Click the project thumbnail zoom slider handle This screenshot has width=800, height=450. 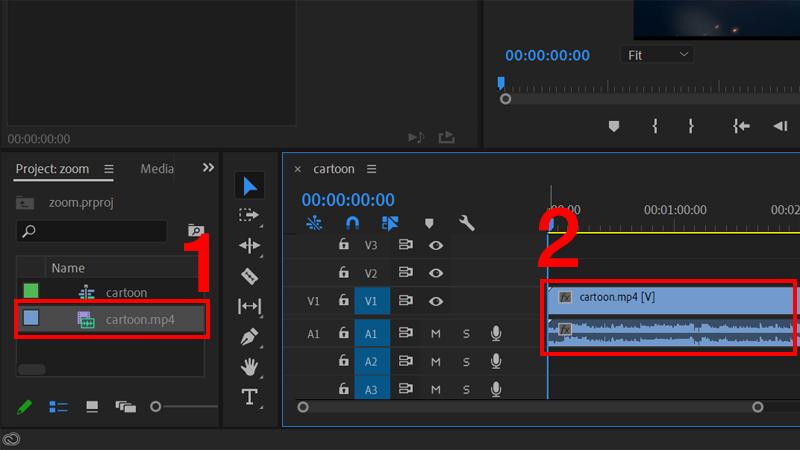tap(156, 407)
